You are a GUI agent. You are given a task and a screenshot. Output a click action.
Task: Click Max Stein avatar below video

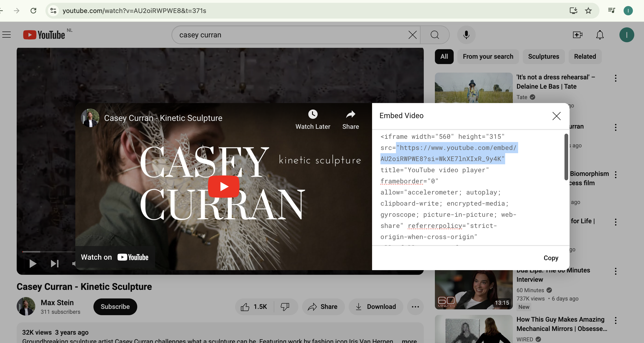26,306
